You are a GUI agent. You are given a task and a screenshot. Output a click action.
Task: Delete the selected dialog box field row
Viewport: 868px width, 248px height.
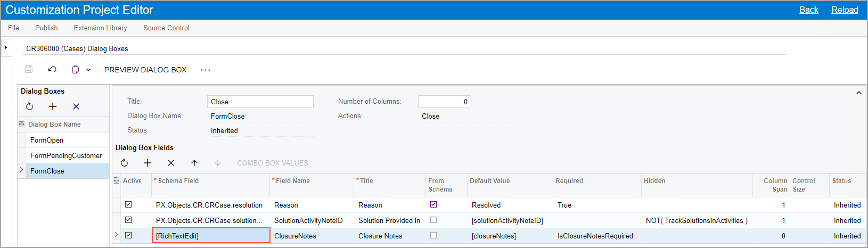tap(171, 163)
